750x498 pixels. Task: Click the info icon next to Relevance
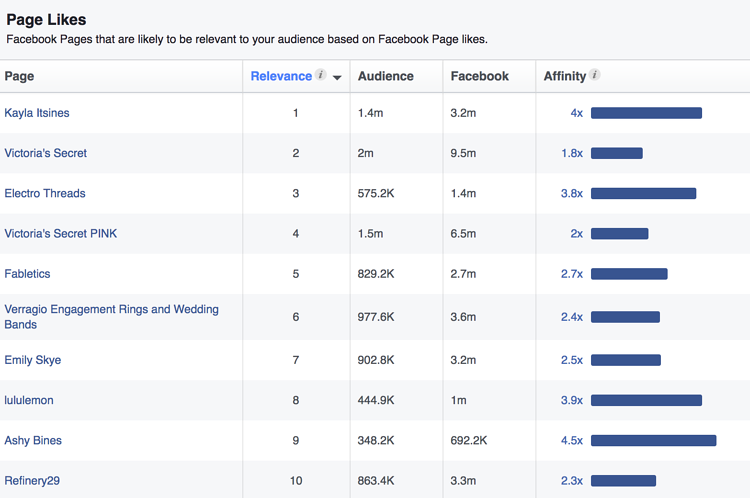coord(321,75)
